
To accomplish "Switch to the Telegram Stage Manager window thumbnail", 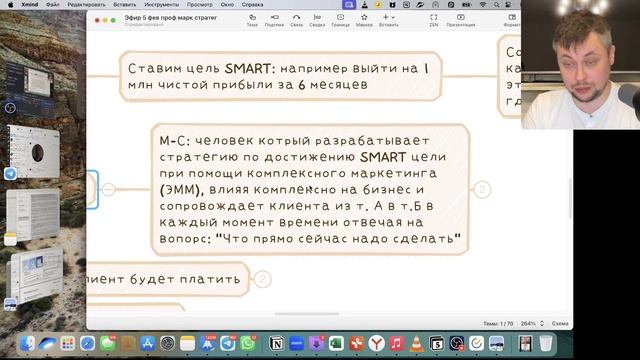I will click(34, 152).
